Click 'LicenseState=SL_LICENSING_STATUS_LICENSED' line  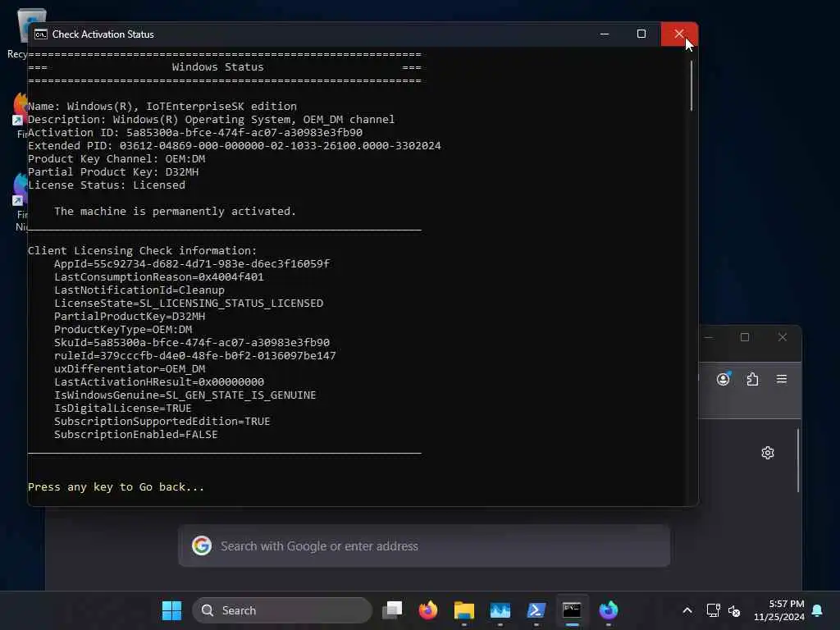point(189,304)
